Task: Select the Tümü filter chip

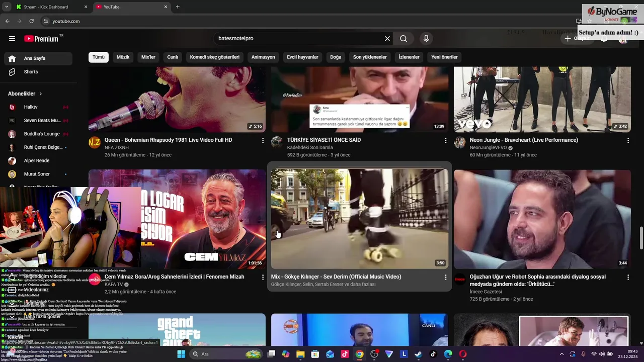Action: (x=99, y=57)
